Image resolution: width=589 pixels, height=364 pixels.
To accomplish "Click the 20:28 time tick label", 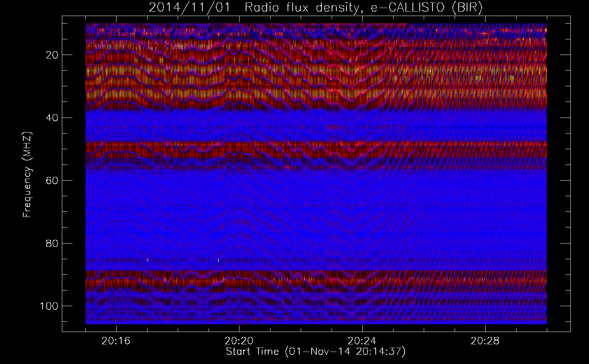I will (x=485, y=341).
